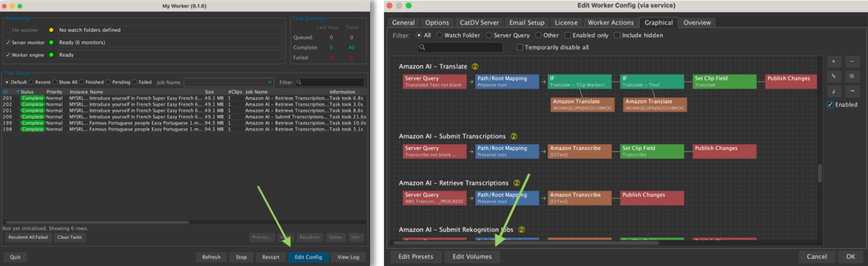Open the Worker Actions tab
The image size is (868, 266).
pyautogui.click(x=610, y=23)
